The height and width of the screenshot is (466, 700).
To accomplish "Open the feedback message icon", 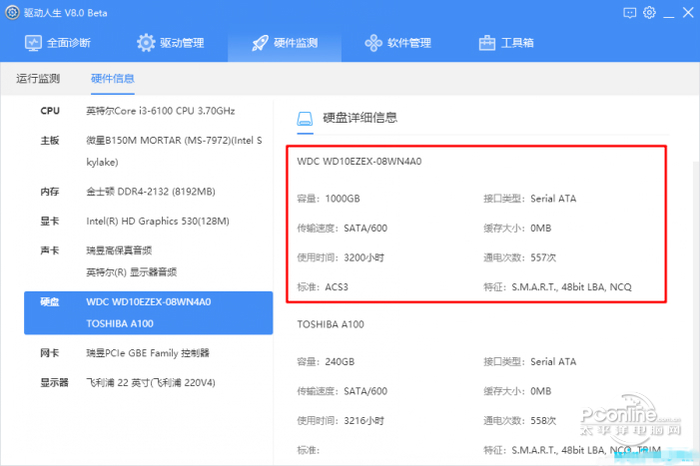I will [629, 13].
